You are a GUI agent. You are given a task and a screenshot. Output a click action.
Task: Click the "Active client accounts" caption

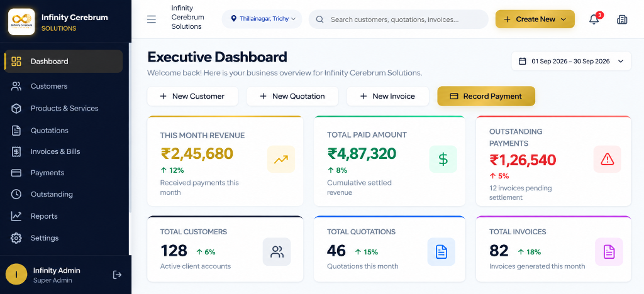pos(196,266)
